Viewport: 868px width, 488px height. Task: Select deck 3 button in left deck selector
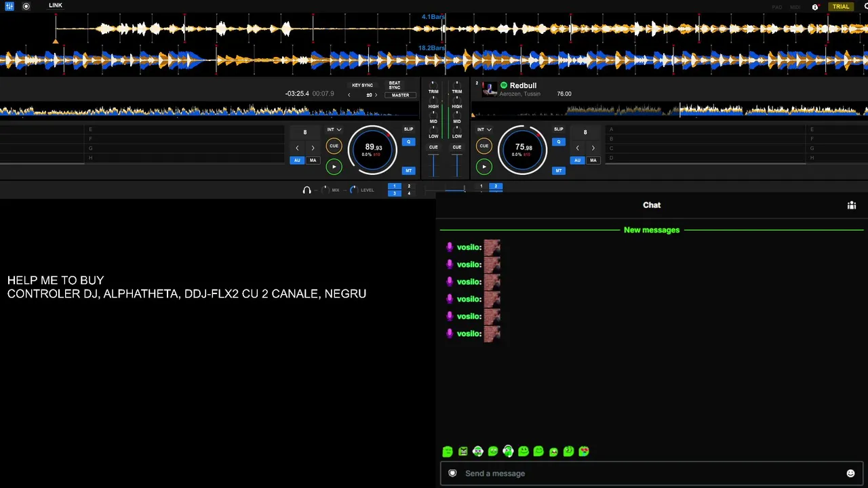coord(395,193)
